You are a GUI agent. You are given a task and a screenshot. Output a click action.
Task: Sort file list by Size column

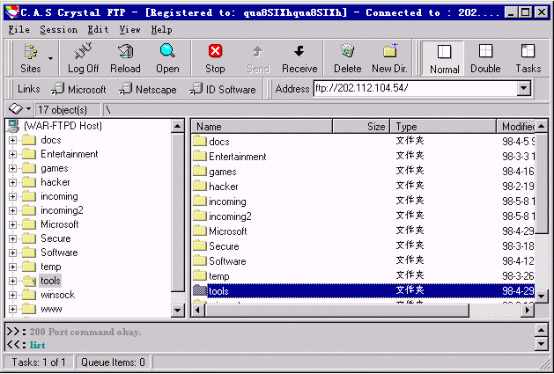361,126
